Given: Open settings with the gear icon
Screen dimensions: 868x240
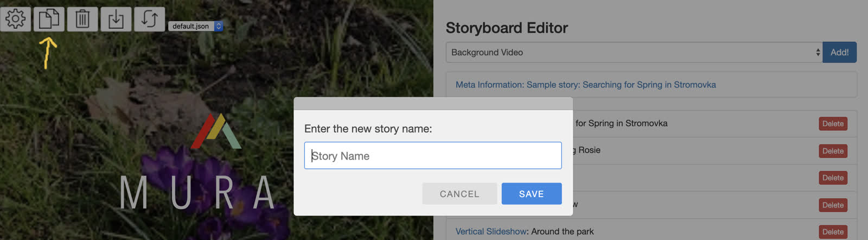Looking at the screenshot, I should click(15, 19).
